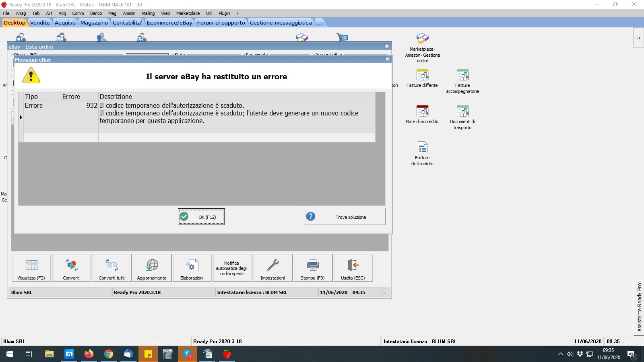Click the Converti button

coord(72,268)
